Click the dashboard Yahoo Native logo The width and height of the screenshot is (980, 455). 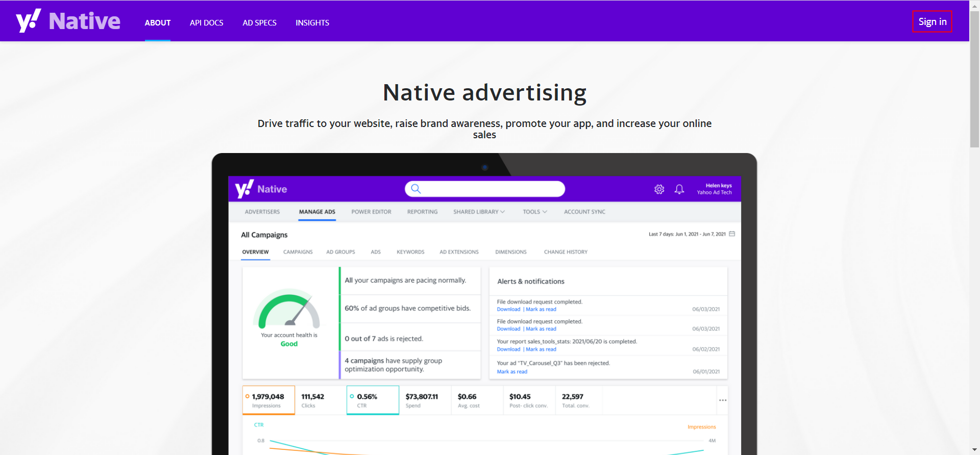click(261, 189)
